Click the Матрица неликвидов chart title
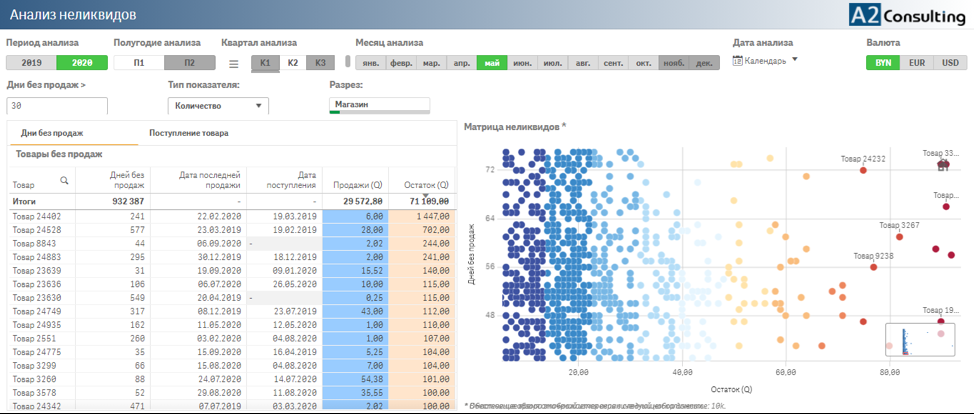This screenshot has height=414, width=974. tap(516, 127)
